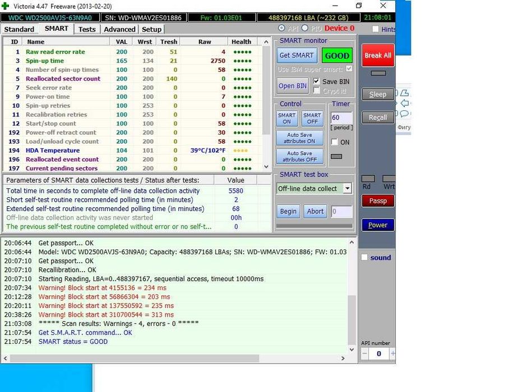This screenshot has width=532, height=392.
Task: Select the Current pending sectors row
Action: click(x=133, y=168)
